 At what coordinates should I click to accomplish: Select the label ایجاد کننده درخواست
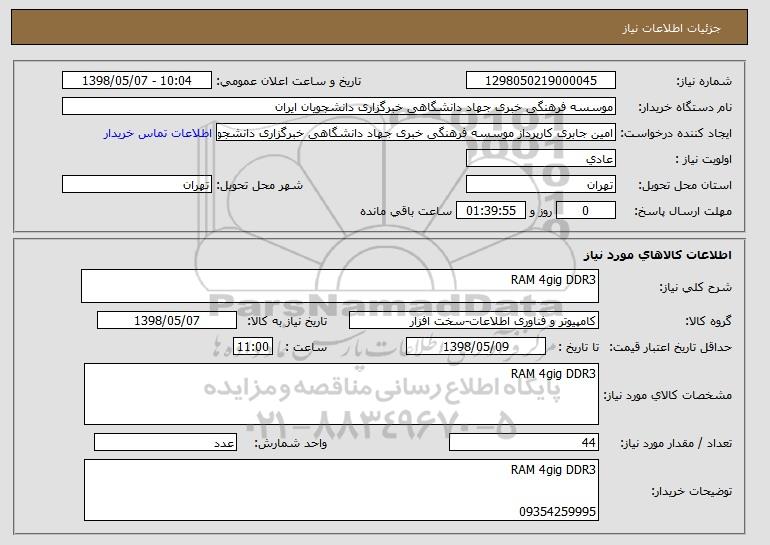click(x=676, y=133)
